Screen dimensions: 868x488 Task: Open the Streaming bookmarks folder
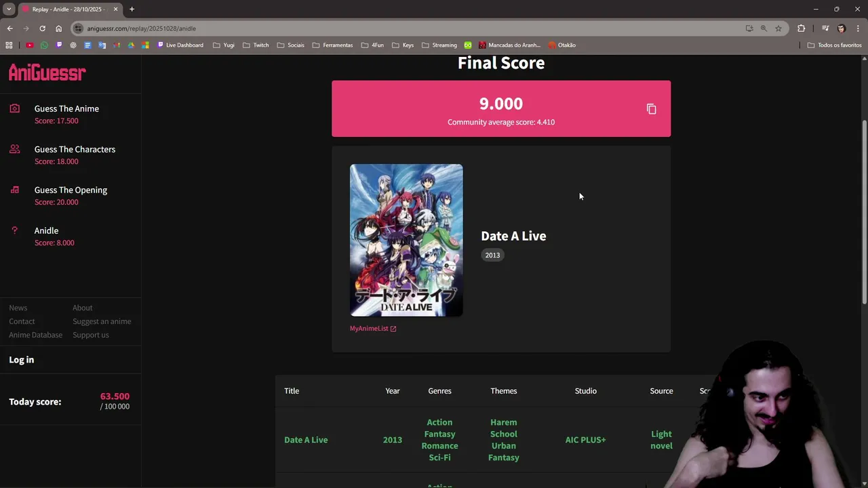click(439, 45)
